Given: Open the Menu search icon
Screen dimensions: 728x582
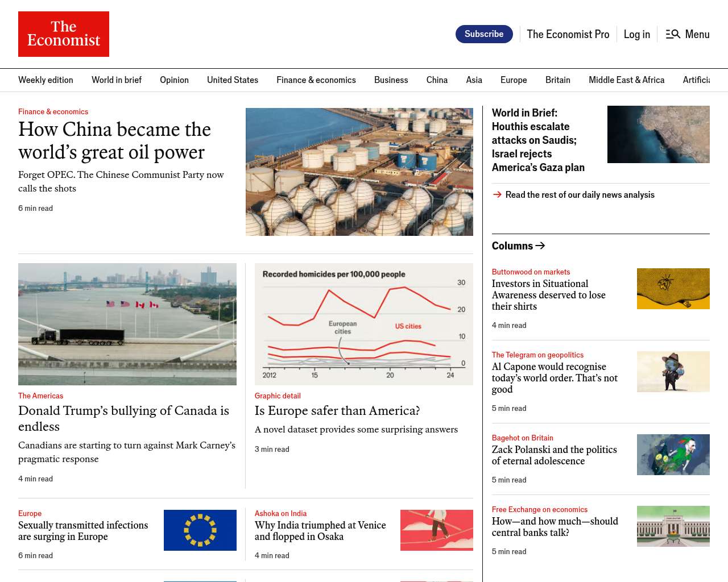Looking at the screenshot, I should pyautogui.click(x=673, y=34).
